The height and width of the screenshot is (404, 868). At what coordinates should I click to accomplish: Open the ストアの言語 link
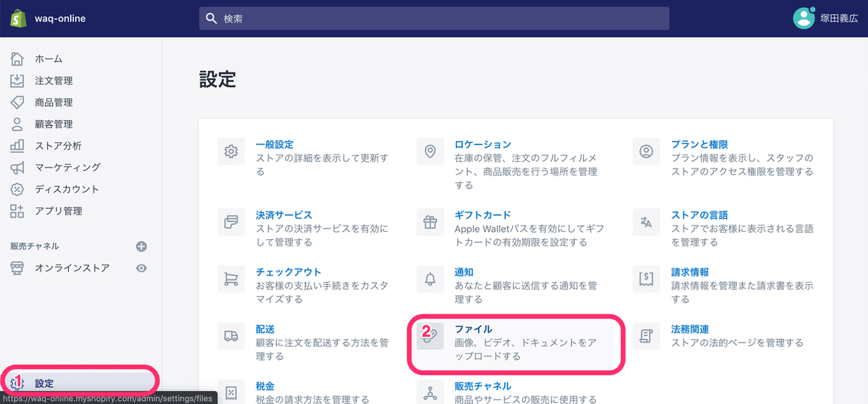pyautogui.click(x=699, y=215)
